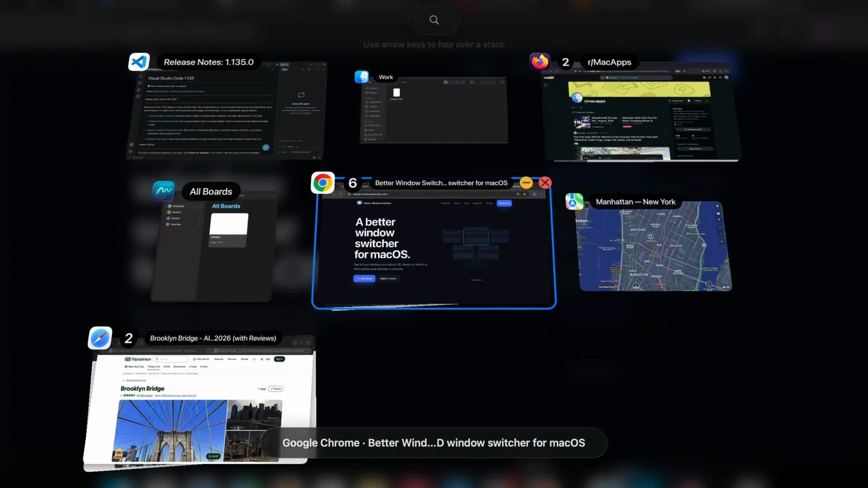This screenshot has width=868, height=488.
Task: Click the 'Manhattan — New York' title label
Action: point(636,202)
